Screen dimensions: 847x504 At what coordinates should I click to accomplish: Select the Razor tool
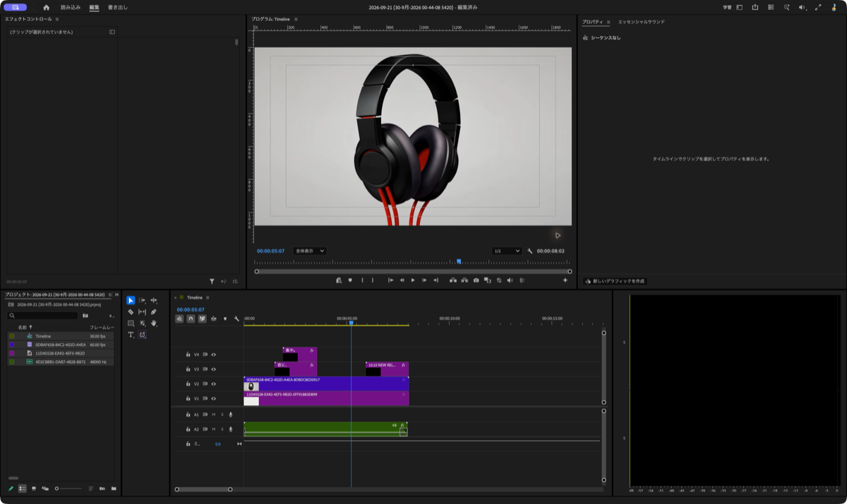pos(131,312)
